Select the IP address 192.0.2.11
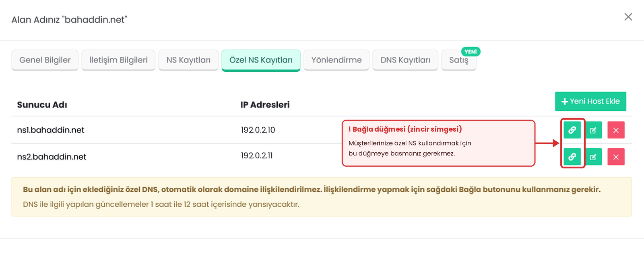This screenshot has height=257, width=644. (x=257, y=155)
